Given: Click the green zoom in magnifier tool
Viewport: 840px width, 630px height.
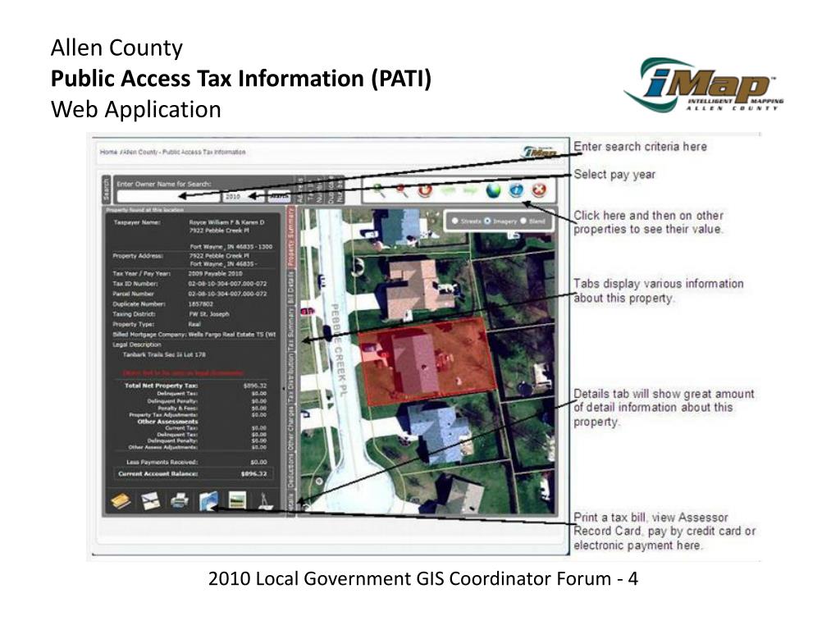Looking at the screenshot, I should [379, 190].
